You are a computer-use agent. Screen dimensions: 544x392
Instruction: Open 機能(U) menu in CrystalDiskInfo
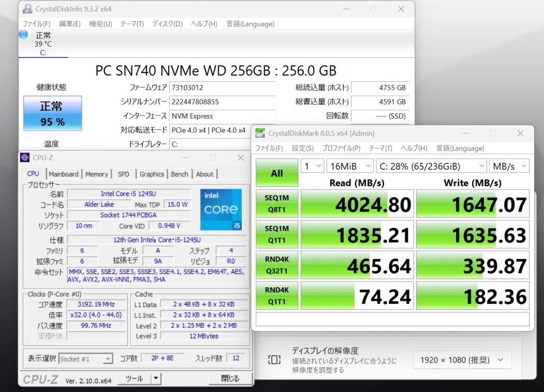pyautogui.click(x=100, y=24)
